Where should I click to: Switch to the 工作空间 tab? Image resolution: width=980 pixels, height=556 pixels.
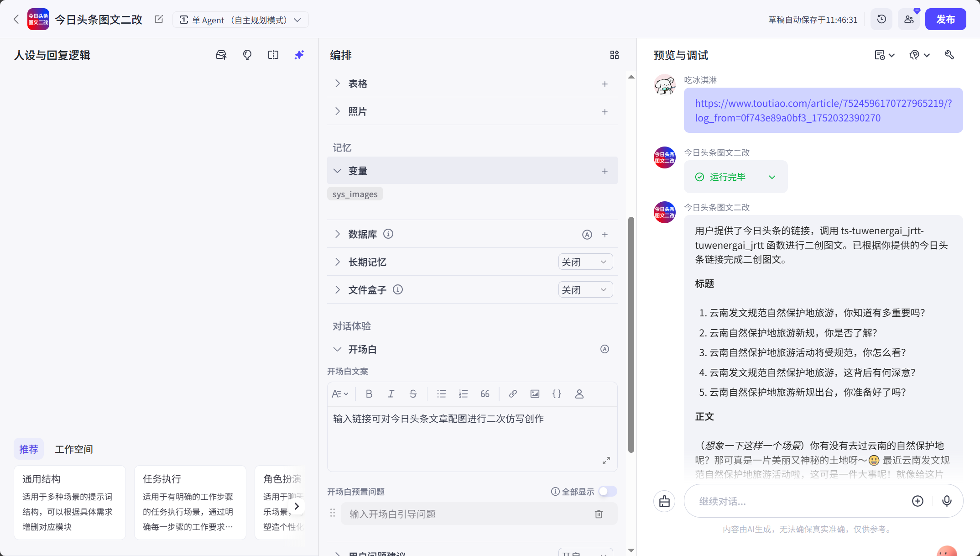click(73, 449)
